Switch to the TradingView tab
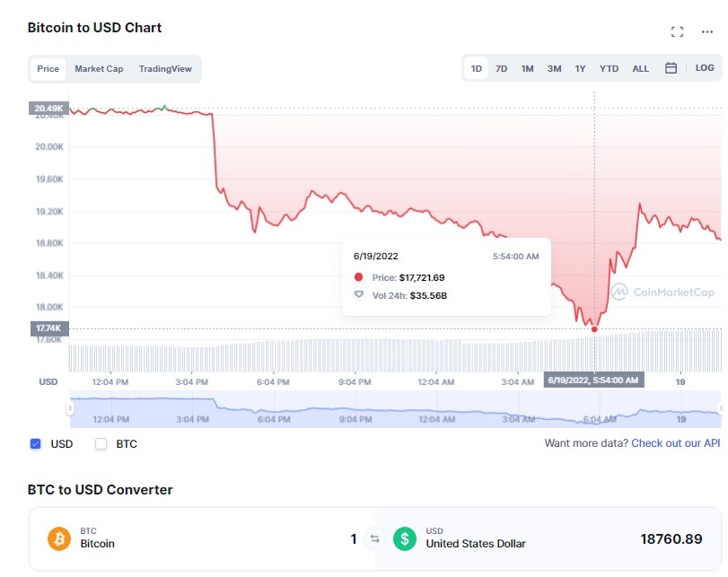Image resolution: width=728 pixels, height=577 pixels. [166, 69]
